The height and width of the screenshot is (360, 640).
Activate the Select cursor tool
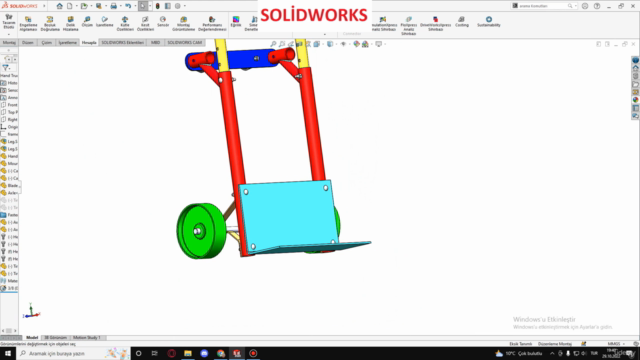point(142,6)
